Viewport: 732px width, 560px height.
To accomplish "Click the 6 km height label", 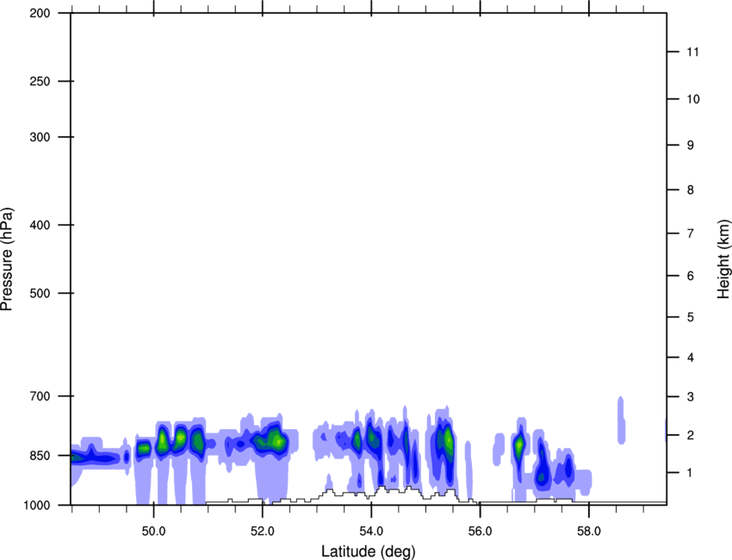I will (x=691, y=276).
